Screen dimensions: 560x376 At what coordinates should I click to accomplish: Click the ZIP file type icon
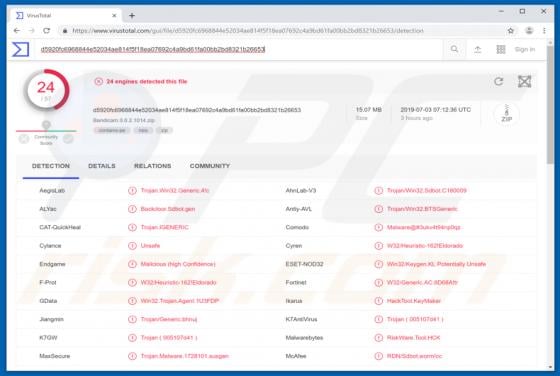click(x=506, y=114)
